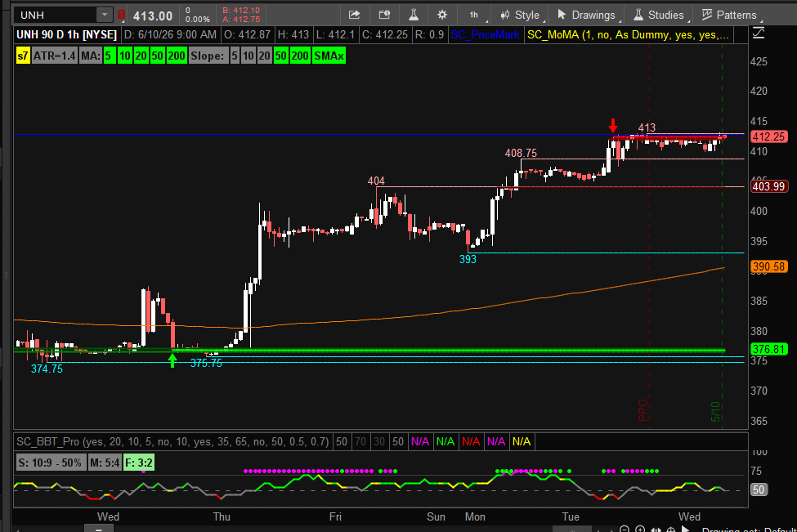
Task: Click the 403.99 price bubble on axis
Action: (768, 186)
